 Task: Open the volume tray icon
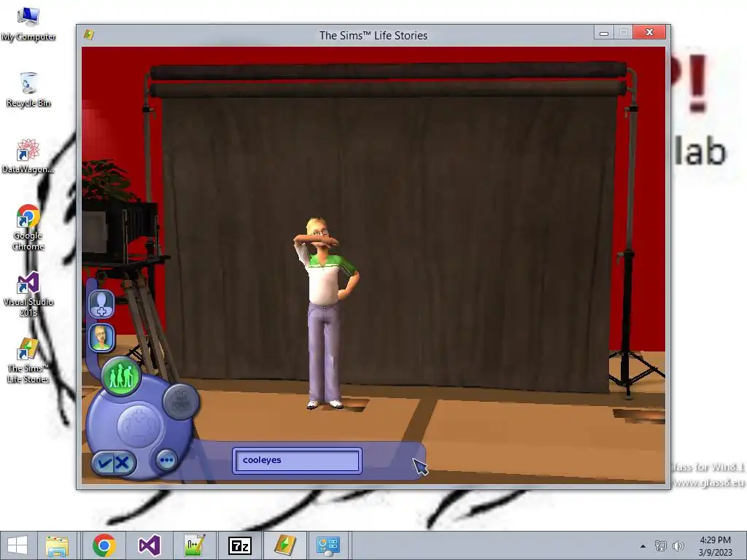pyautogui.click(x=678, y=546)
